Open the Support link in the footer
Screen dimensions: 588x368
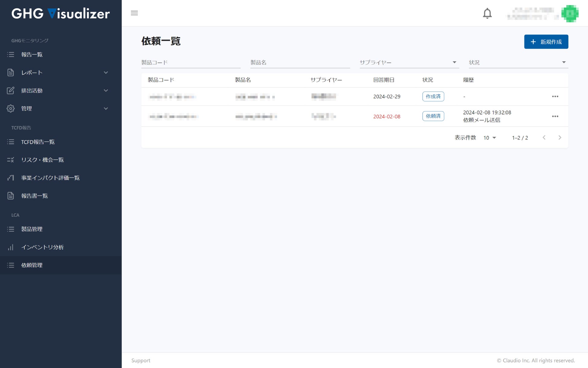141,360
